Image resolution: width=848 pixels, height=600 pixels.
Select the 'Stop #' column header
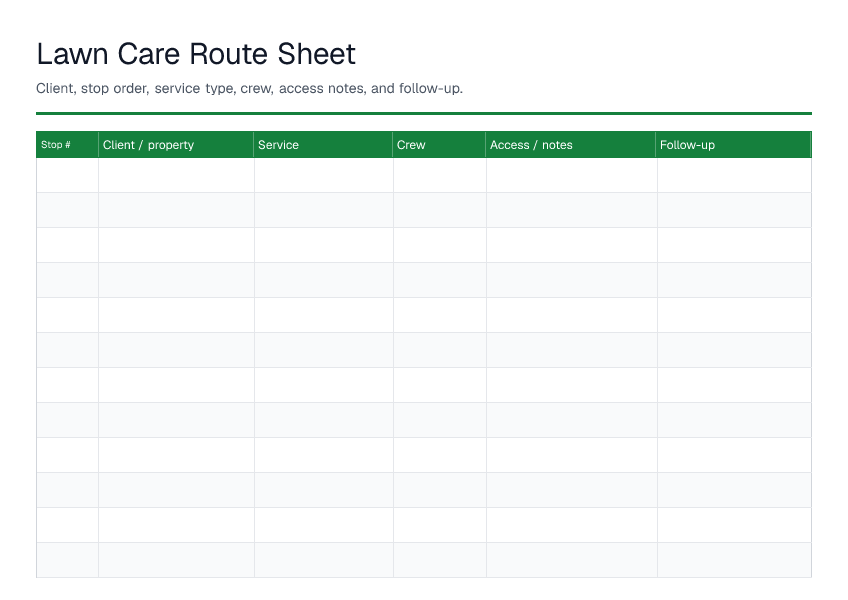tap(67, 144)
